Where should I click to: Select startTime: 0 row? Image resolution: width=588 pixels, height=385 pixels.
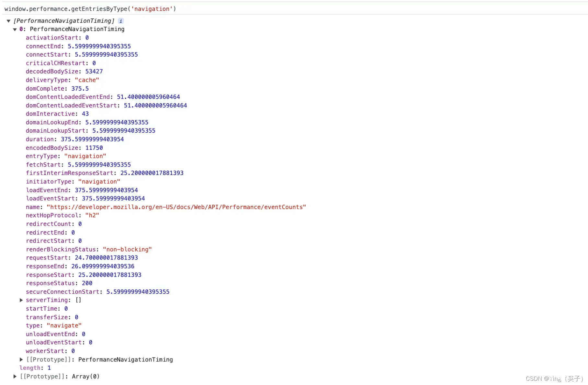click(x=47, y=309)
